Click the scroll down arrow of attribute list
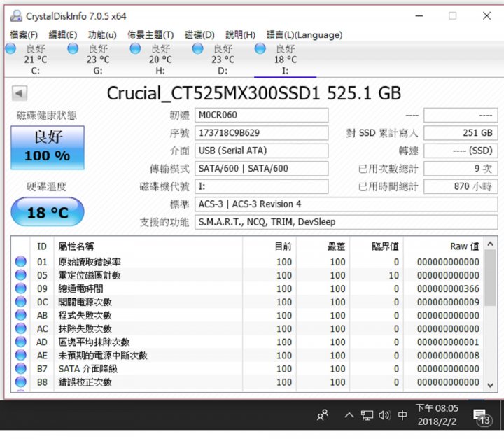Viewport: 504px width, 439px height. coord(490,385)
